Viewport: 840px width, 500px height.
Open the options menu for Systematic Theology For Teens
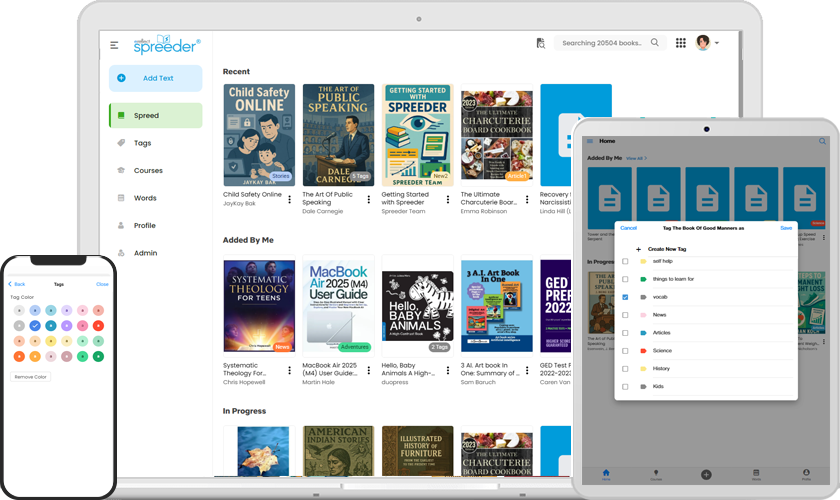pos(289,370)
